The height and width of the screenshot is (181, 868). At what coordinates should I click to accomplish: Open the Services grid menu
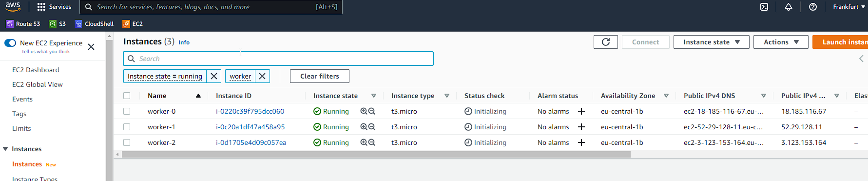[54, 7]
